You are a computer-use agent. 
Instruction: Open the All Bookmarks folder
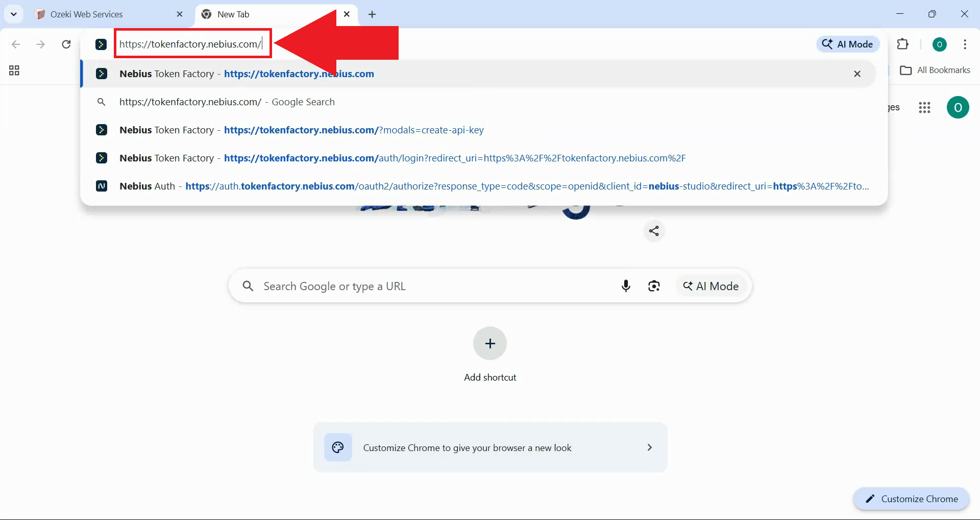click(x=935, y=70)
